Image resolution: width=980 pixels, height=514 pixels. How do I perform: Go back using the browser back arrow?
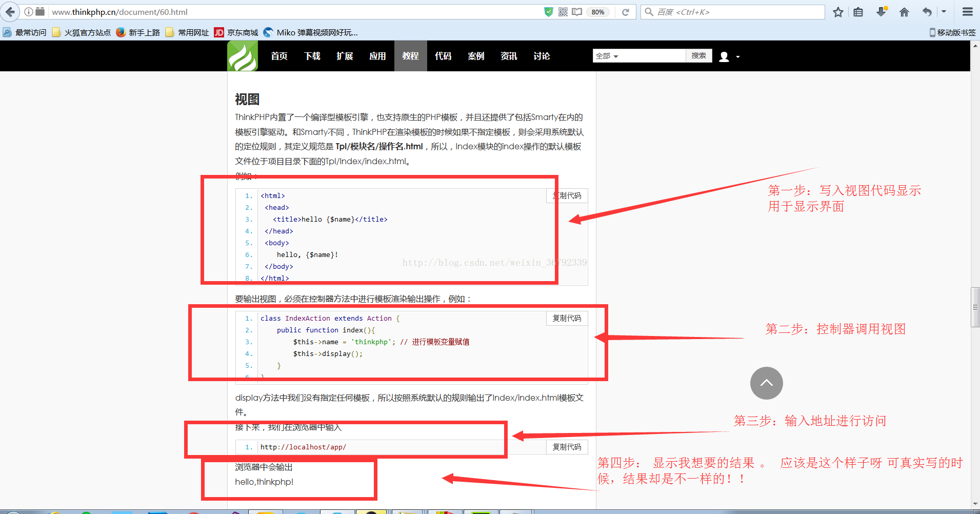tap(10, 12)
